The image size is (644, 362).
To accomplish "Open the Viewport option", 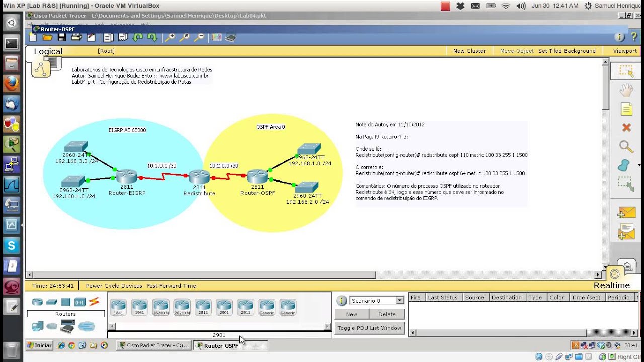I will pyautogui.click(x=625, y=51).
